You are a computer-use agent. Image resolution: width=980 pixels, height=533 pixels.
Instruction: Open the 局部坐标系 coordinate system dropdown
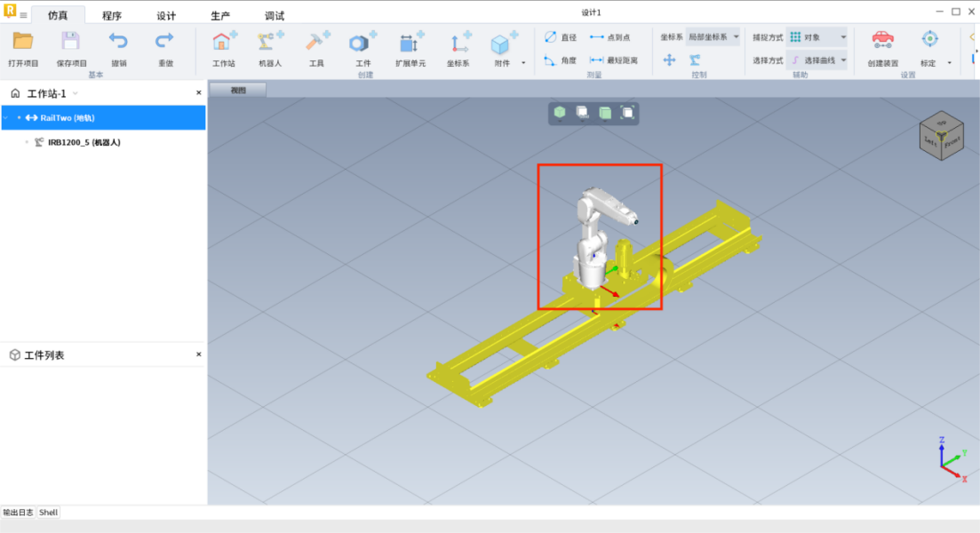[713, 37]
